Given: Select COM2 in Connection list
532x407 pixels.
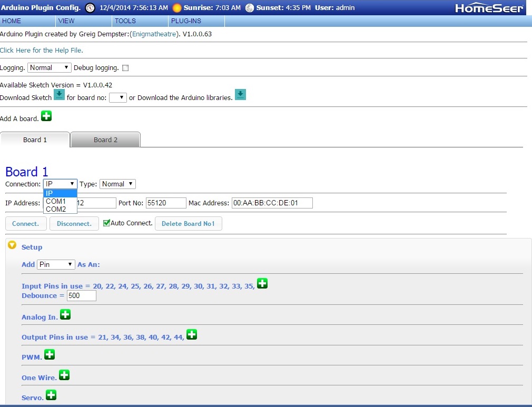Looking at the screenshot, I should (60, 209).
